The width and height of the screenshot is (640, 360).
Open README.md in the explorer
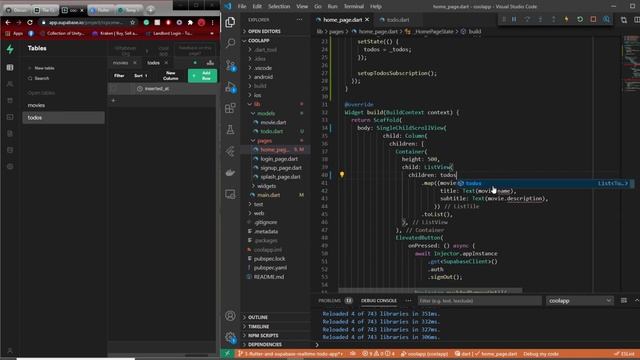point(268,277)
